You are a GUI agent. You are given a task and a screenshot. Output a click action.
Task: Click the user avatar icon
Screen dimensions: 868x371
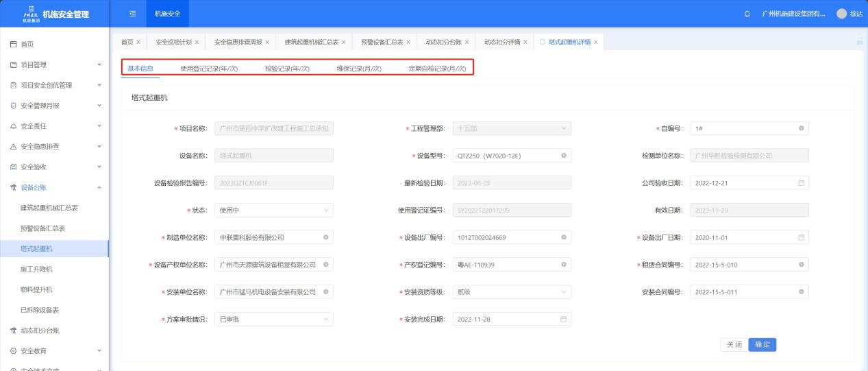click(x=842, y=15)
